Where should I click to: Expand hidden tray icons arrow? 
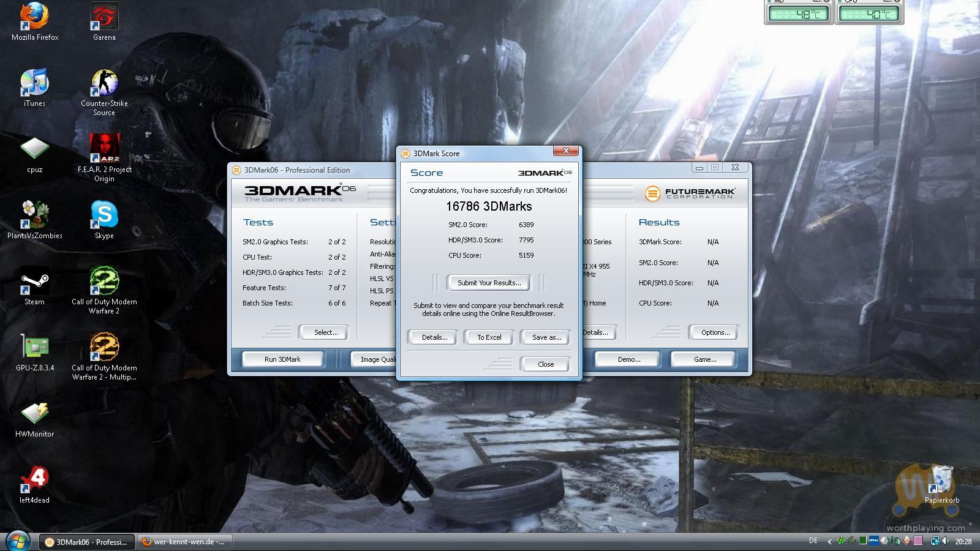click(829, 541)
